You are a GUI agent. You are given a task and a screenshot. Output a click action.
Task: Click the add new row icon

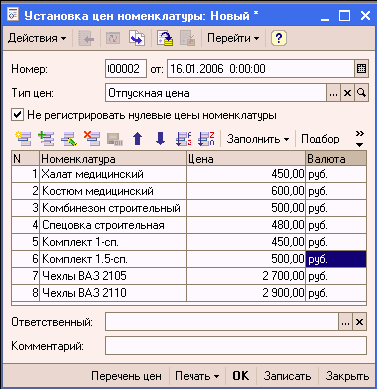click(24, 138)
